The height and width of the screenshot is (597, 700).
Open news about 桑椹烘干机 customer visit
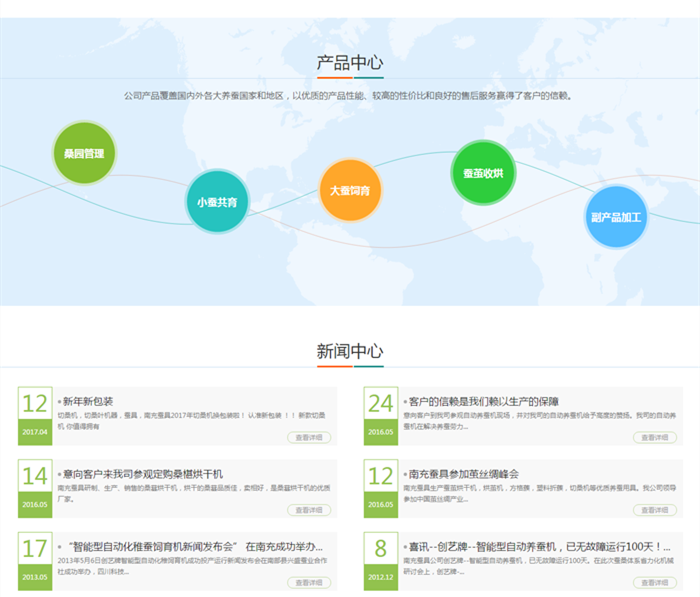tap(143, 473)
